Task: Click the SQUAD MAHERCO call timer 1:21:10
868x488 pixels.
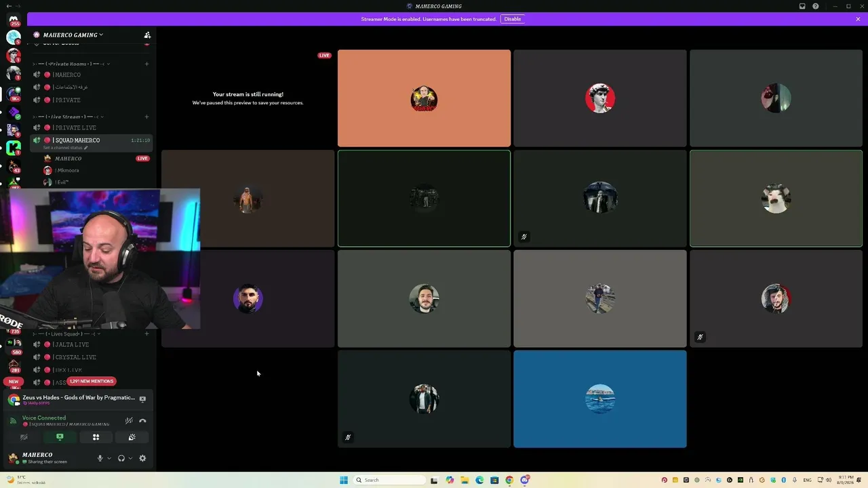Action: (x=140, y=140)
